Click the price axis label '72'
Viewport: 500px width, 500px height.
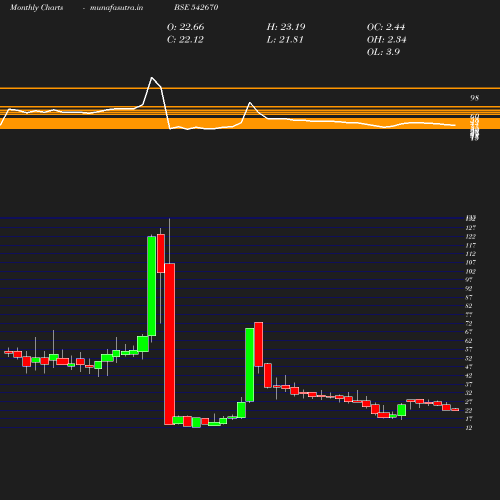click(469, 323)
